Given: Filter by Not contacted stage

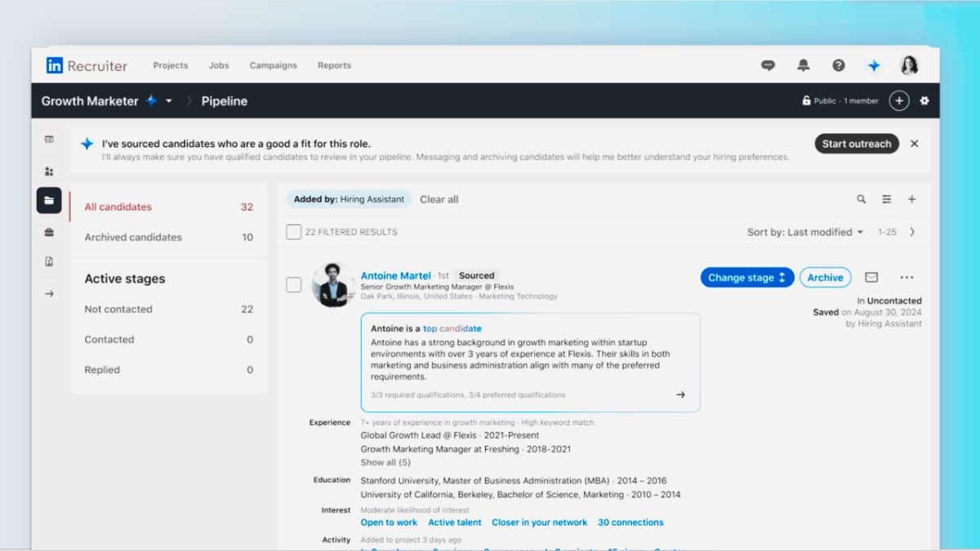Looking at the screenshot, I should coord(168,309).
